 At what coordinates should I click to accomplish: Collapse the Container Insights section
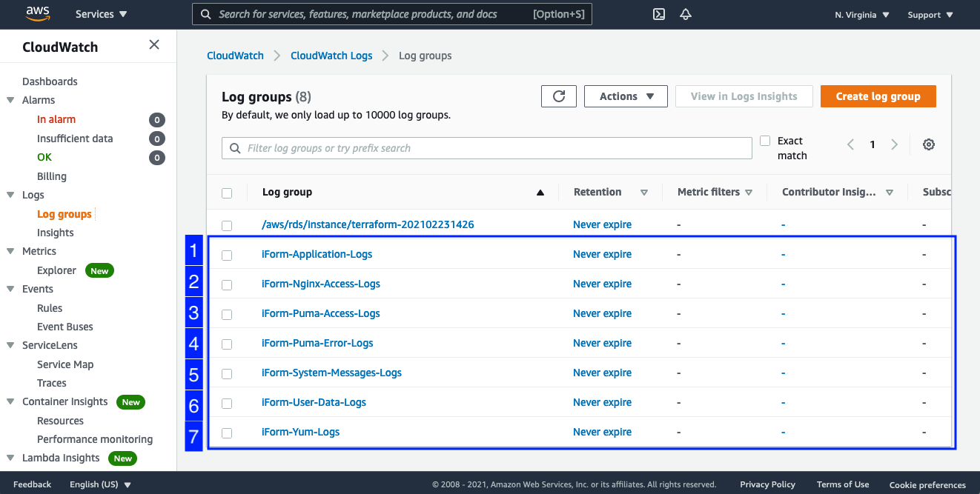[10, 401]
